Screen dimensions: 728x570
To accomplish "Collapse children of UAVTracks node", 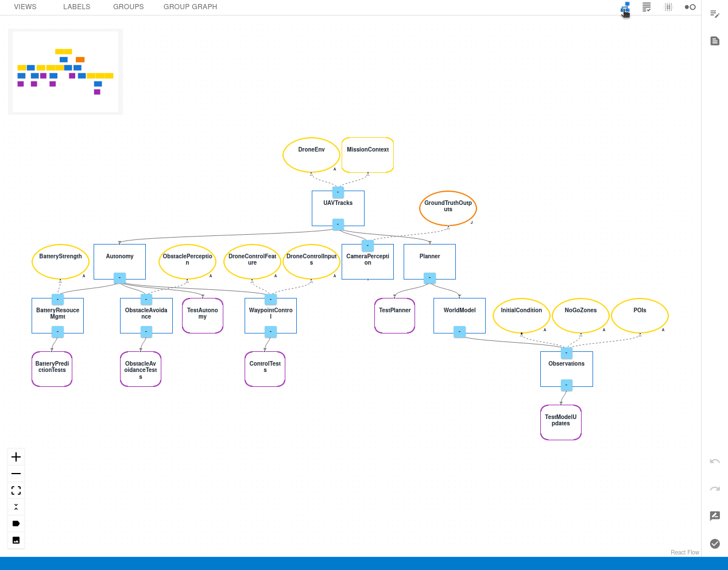I will 338,224.
